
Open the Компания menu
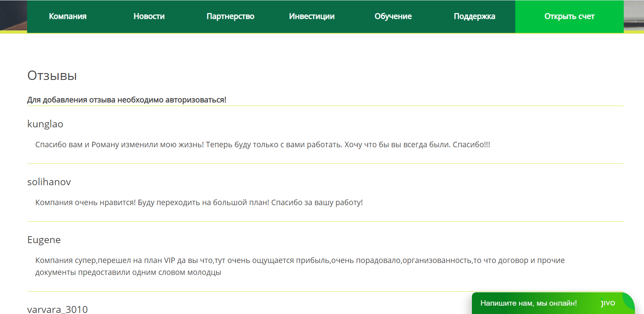(68, 16)
